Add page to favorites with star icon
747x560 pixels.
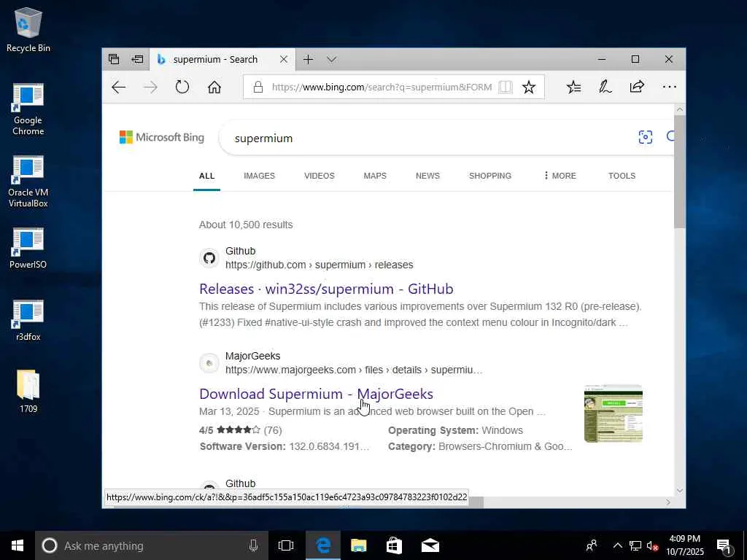[x=529, y=87]
